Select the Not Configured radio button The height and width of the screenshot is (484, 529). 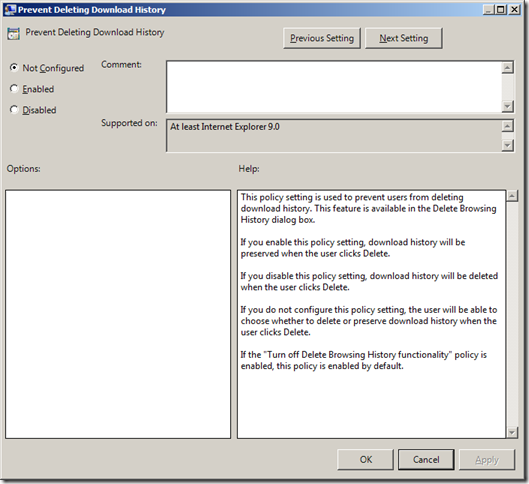click(14, 67)
